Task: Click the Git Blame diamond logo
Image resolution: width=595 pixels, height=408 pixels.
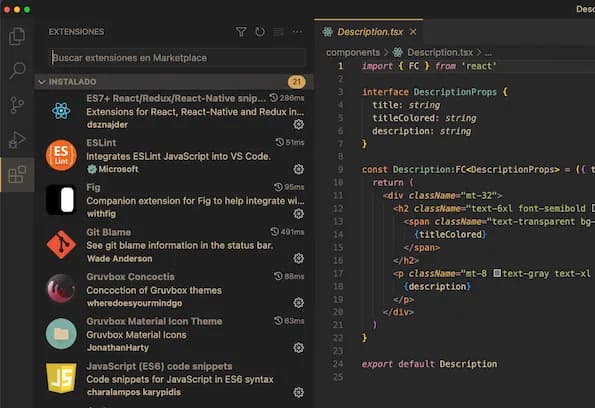Action: (x=61, y=244)
